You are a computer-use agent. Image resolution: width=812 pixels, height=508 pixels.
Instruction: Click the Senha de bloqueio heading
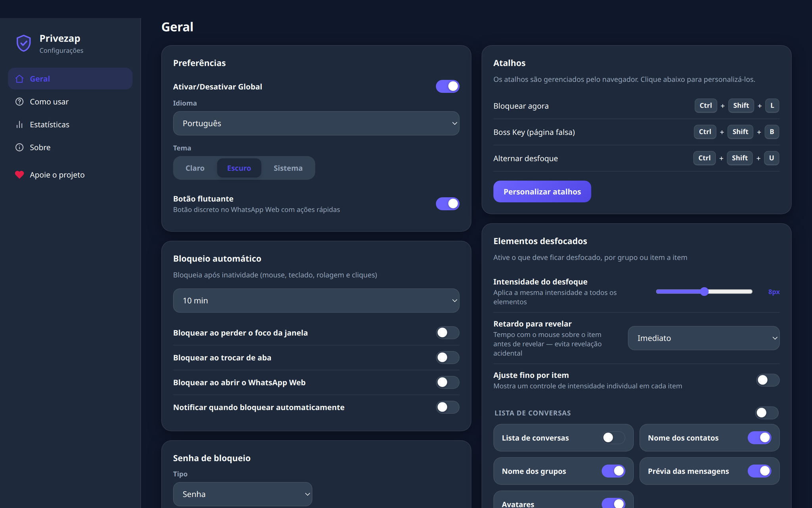[x=212, y=458]
